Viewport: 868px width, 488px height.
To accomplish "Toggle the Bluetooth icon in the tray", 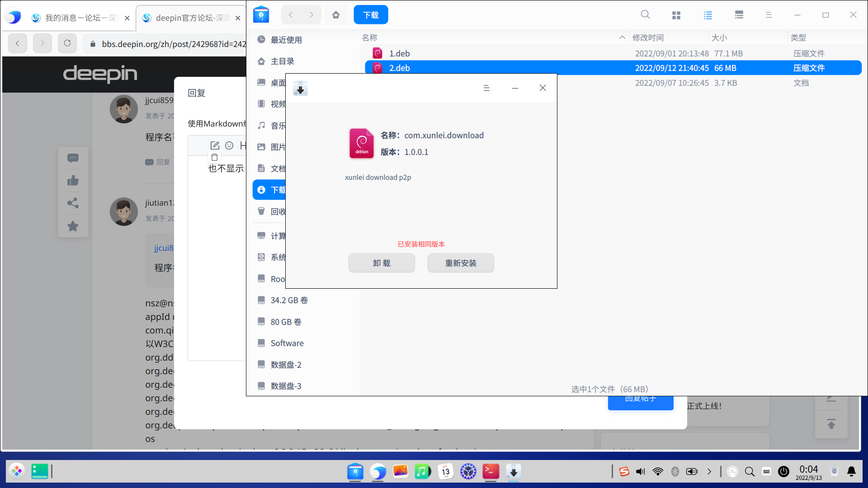I will tap(675, 472).
